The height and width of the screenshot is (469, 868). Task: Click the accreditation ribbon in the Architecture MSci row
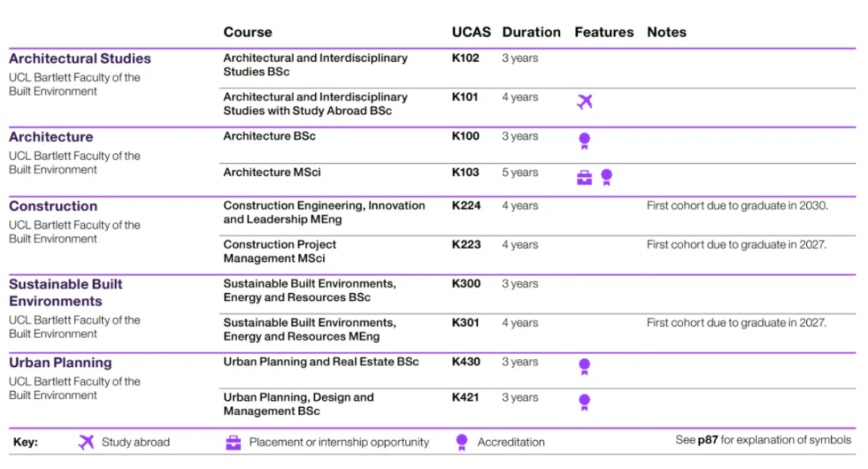click(x=607, y=177)
